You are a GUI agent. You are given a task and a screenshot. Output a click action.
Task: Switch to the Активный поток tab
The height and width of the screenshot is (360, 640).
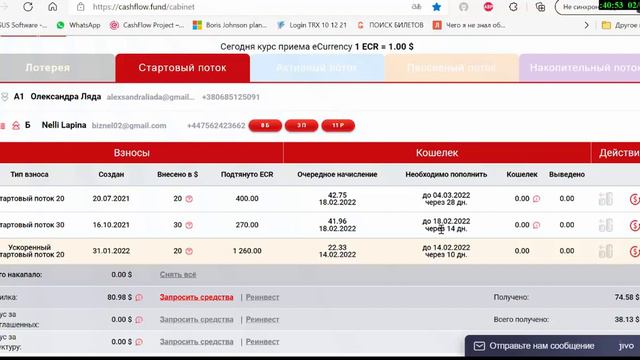(317, 68)
